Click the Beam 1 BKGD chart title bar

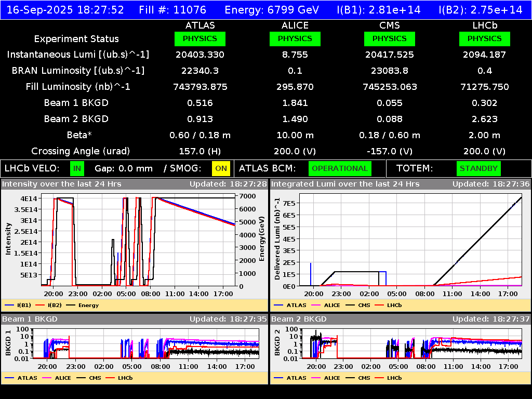click(135, 319)
